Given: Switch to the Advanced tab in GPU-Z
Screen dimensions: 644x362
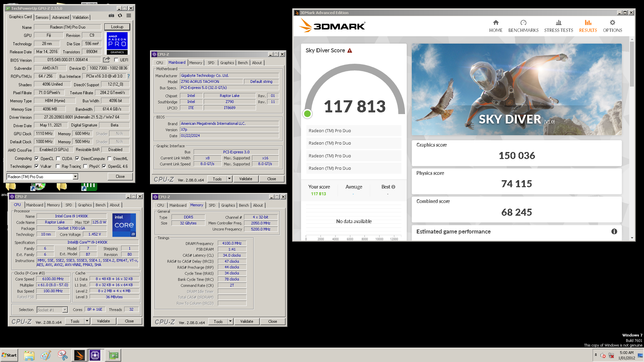Looking at the screenshot, I should click(x=60, y=17).
